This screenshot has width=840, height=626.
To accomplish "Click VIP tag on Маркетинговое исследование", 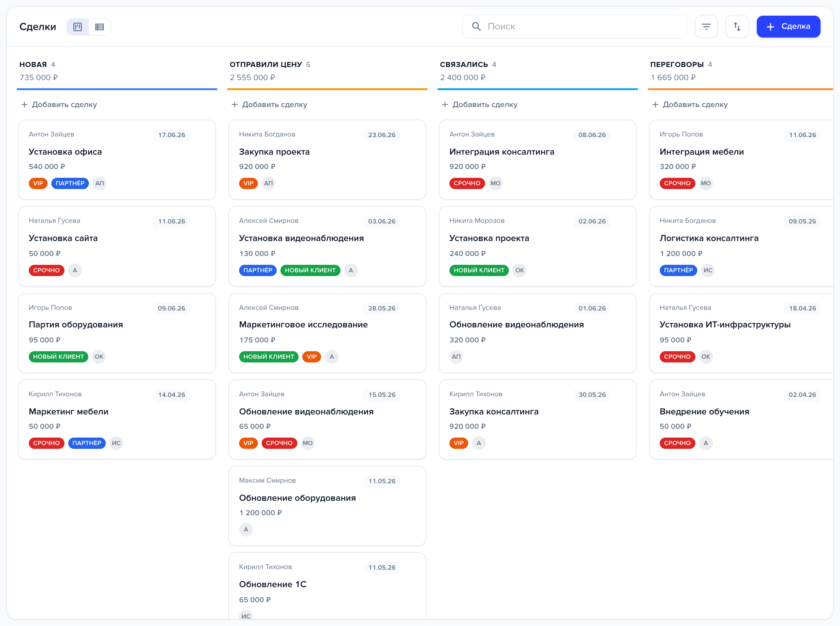I will coord(312,357).
